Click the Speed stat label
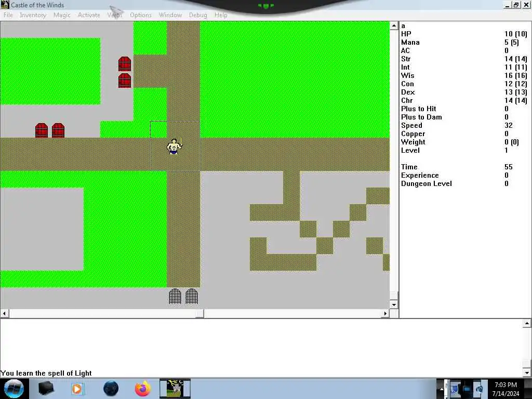The width and height of the screenshot is (532, 399). pyautogui.click(x=411, y=125)
